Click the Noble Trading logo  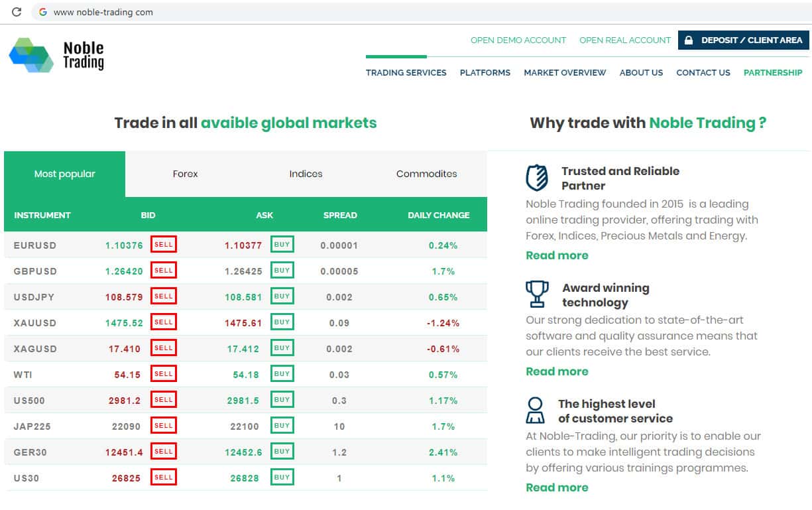[56, 55]
